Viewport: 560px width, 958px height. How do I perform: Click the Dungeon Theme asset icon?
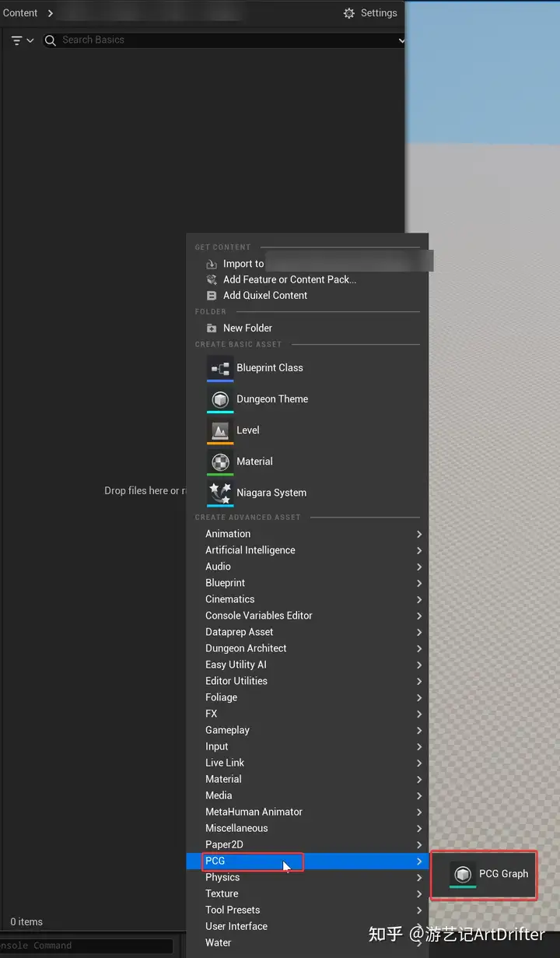click(220, 399)
